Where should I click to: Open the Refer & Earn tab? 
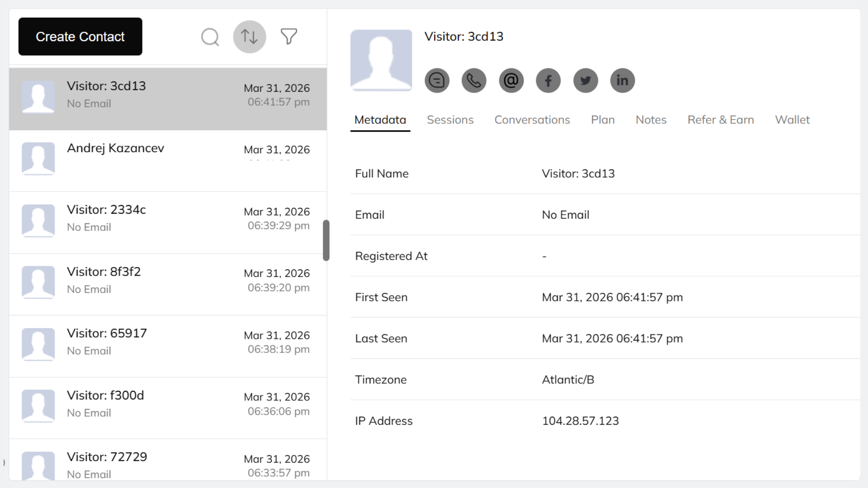721,120
